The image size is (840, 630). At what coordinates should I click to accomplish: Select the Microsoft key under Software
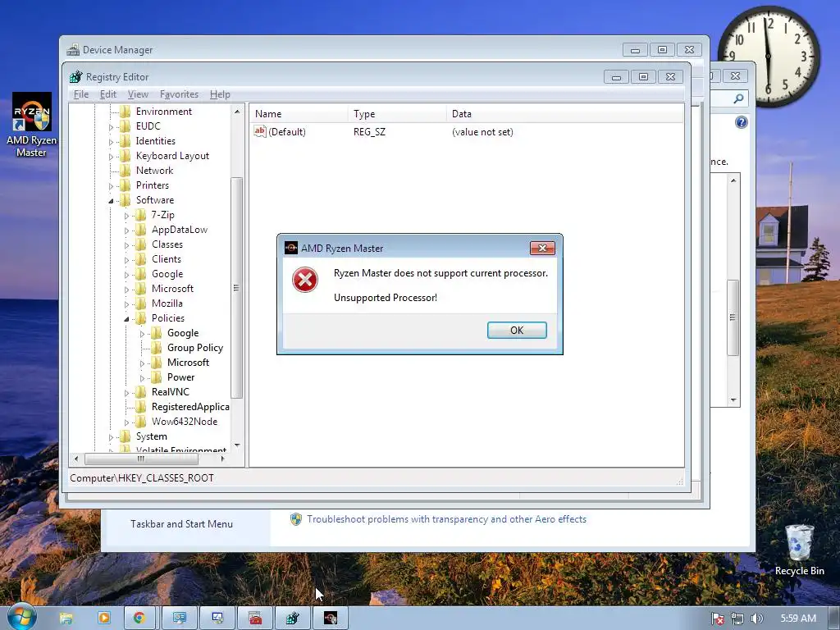coord(172,289)
